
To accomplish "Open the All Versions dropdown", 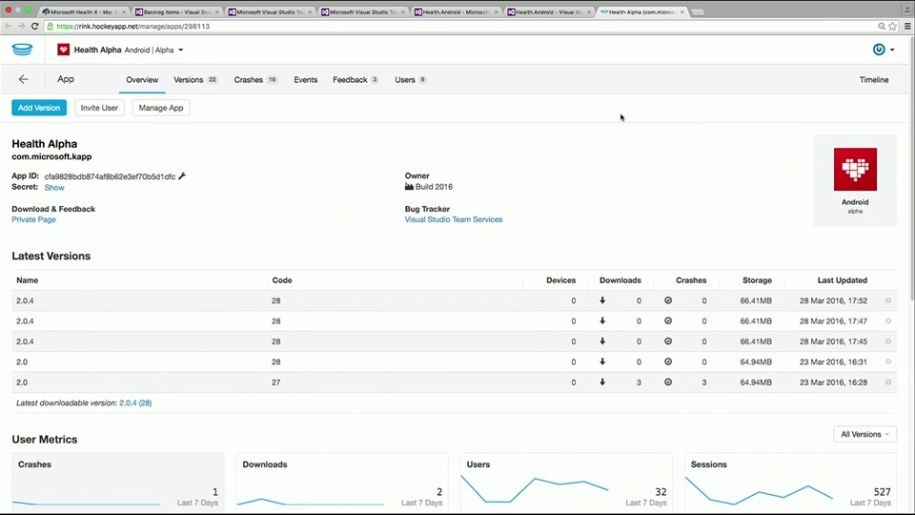I will (865, 434).
